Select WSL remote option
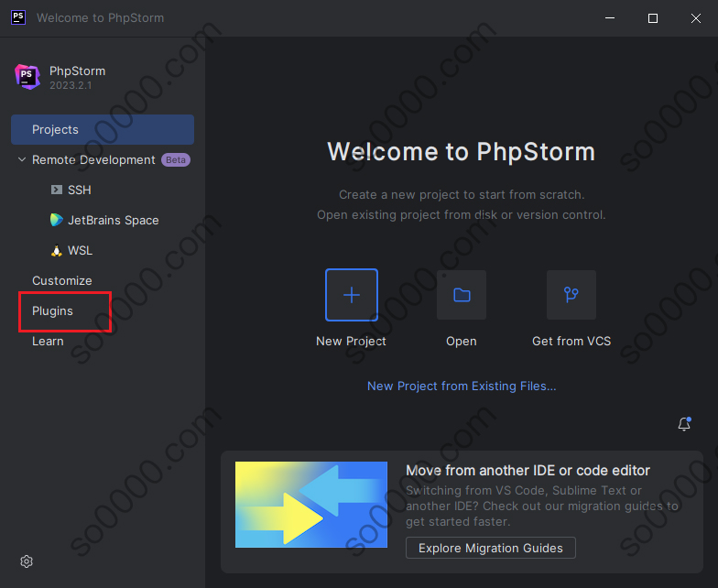The width and height of the screenshot is (718, 588). coord(103,251)
